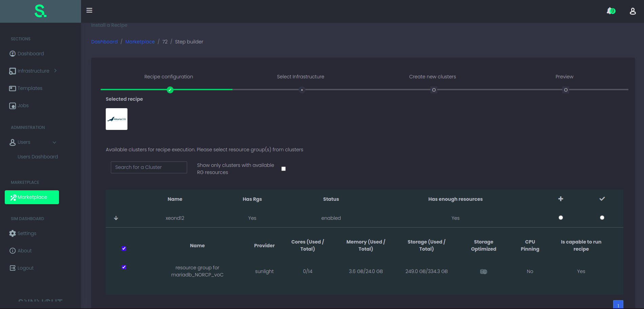Image resolution: width=644 pixels, height=309 pixels.
Task: Toggle the select-all resource groups checkbox
Action: pos(124,249)
